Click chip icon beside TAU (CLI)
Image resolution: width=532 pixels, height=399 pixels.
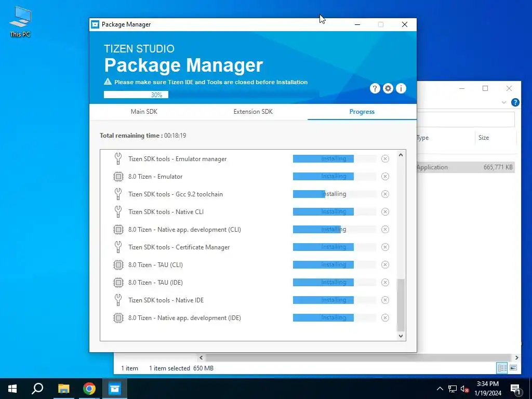click(118, 264)
